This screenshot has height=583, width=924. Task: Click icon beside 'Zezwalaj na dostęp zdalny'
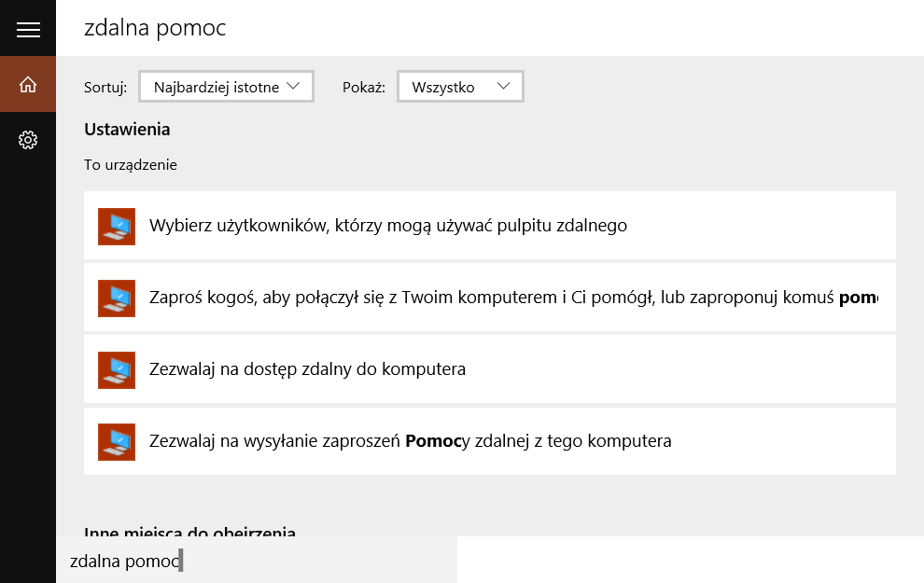117,370
